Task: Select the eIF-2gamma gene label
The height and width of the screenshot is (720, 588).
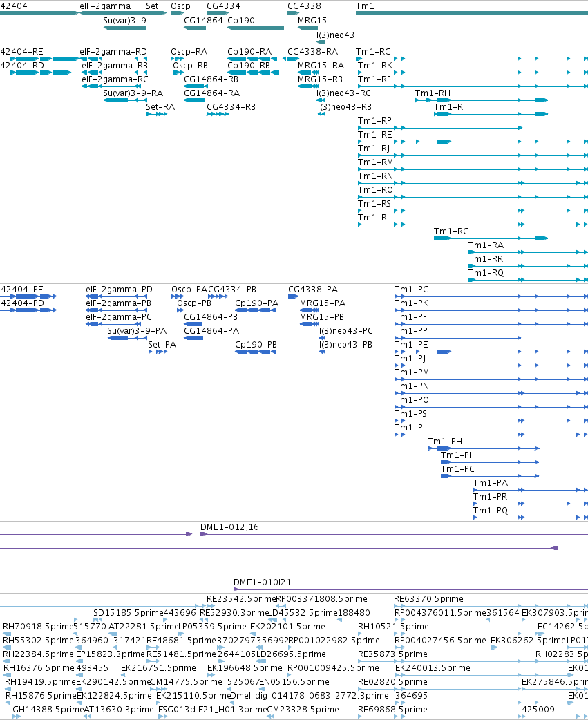Action: [x=105, y=6]
